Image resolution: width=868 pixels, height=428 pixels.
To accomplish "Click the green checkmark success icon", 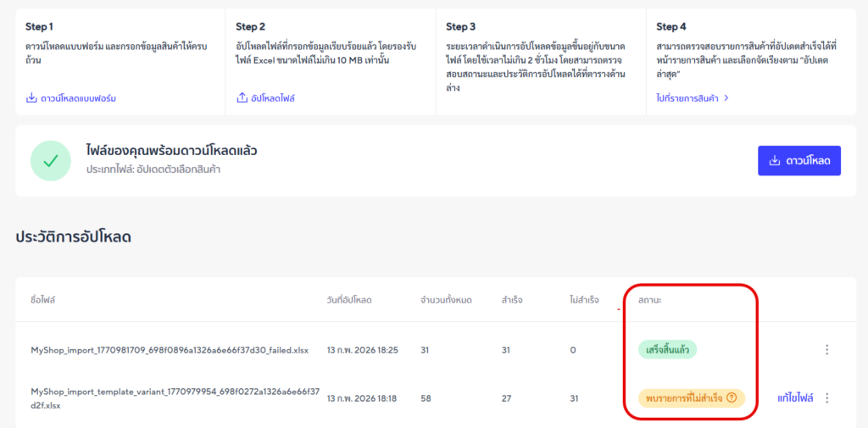I will 51,161.
